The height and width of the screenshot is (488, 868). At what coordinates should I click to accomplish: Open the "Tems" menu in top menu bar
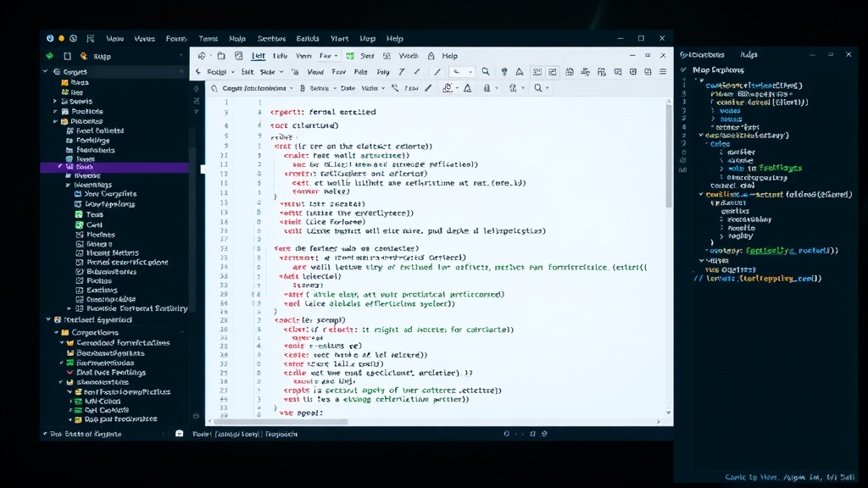(209, 39)
